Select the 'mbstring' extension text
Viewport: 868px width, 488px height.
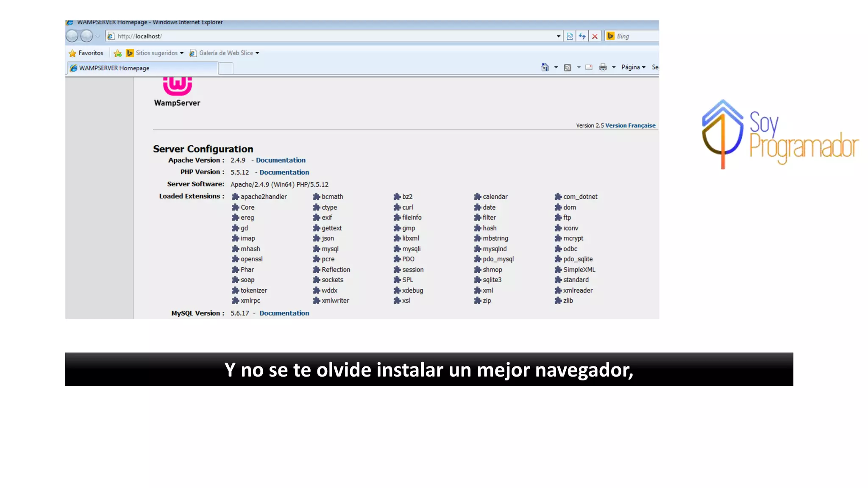coord(495,238)
